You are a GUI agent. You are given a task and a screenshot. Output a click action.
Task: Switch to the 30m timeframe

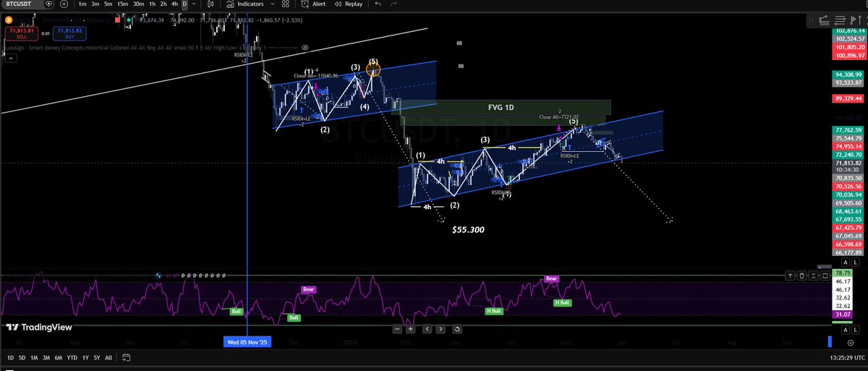click(x=138, y=4)
